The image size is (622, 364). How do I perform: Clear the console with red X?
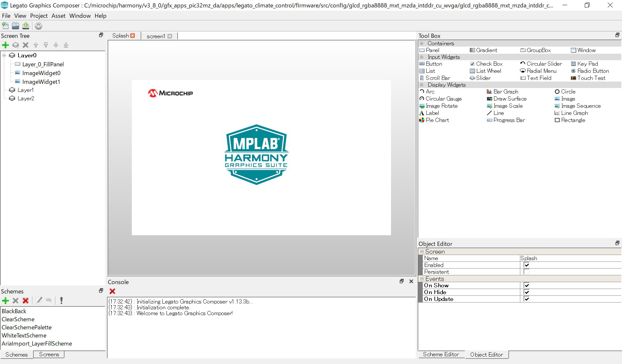[x=112, y=291]
